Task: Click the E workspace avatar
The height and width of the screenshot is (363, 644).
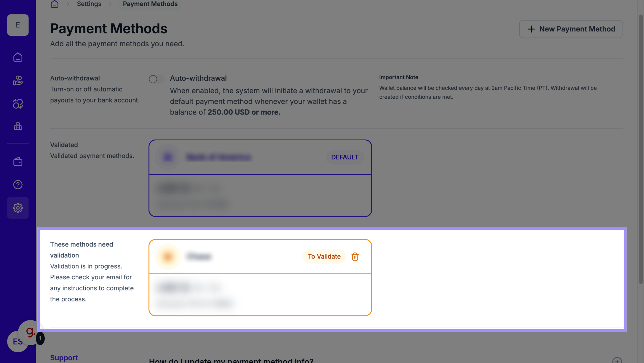Action: click(18, 25)
